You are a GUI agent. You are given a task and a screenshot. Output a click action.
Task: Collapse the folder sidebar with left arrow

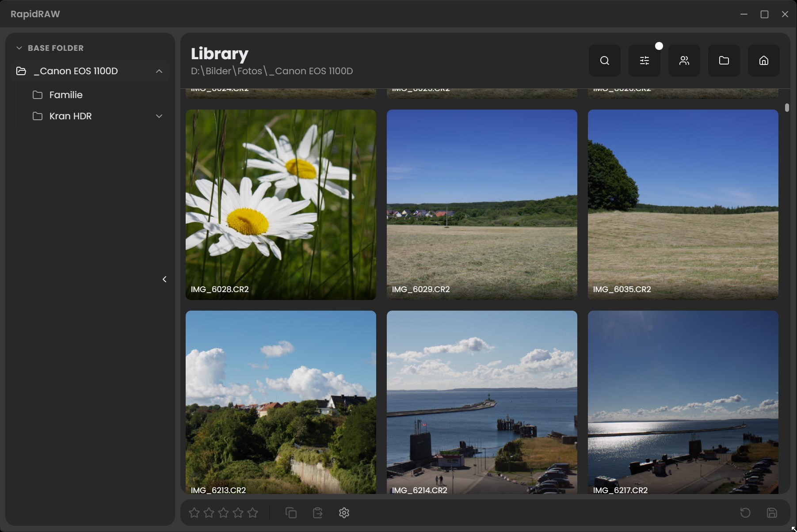[x=164, y=279]
